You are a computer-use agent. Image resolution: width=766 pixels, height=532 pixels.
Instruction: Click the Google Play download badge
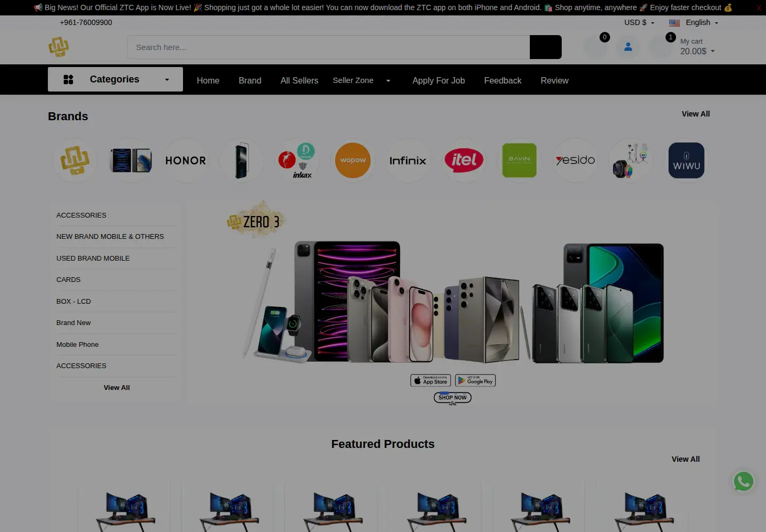(x=476, y=380)
